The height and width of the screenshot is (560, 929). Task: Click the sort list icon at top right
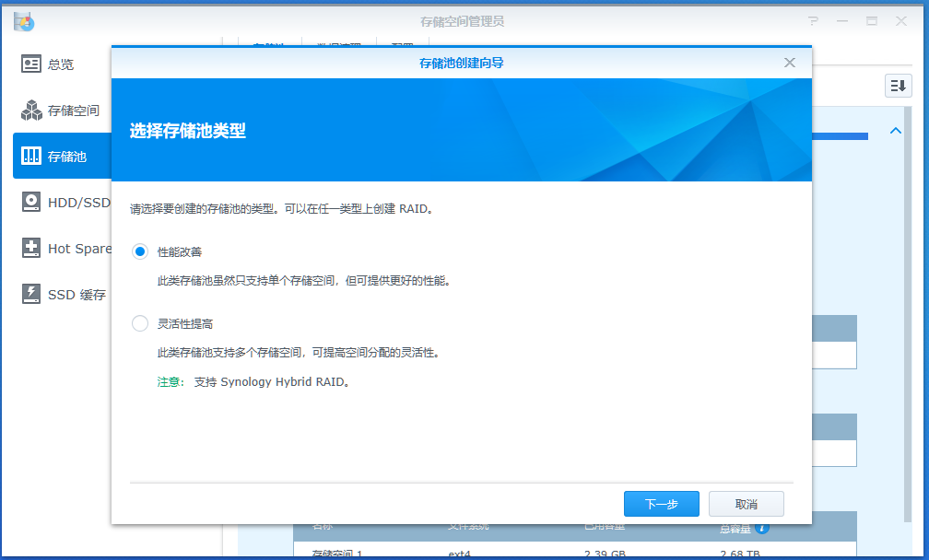pyautogui.click(x=899, y=86)
